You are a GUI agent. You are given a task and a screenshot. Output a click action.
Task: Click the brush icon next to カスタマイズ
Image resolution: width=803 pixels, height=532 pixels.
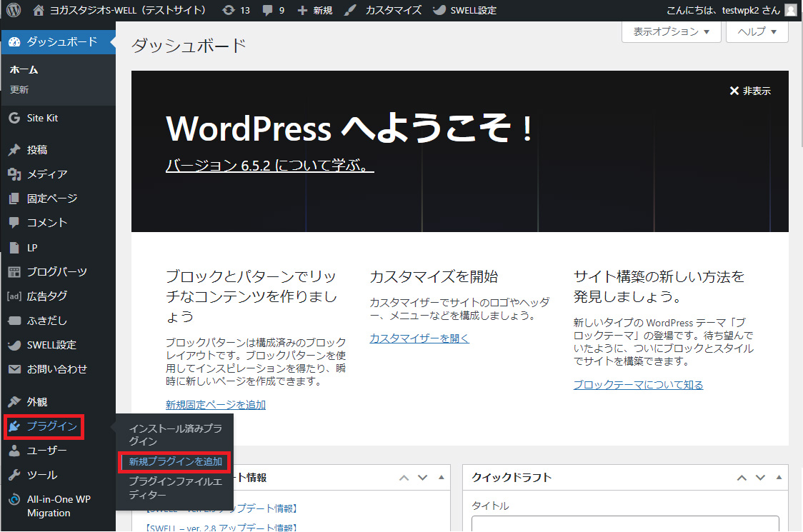350,10
